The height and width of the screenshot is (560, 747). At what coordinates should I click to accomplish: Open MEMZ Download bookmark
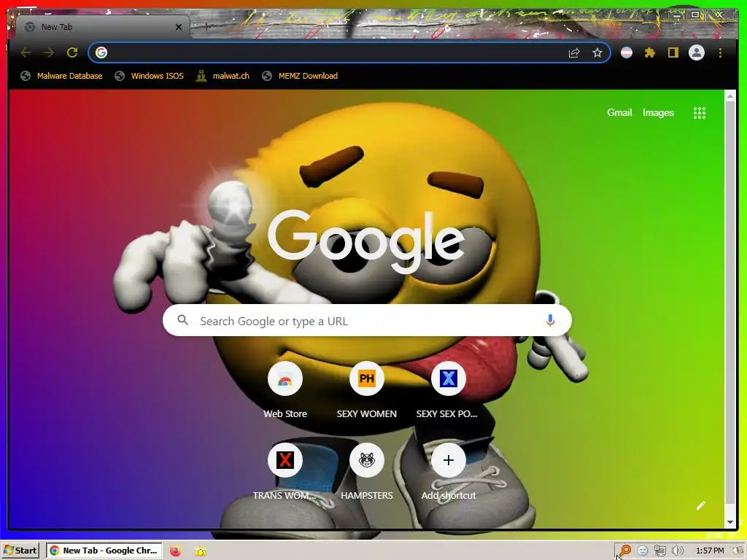point(300,76)
